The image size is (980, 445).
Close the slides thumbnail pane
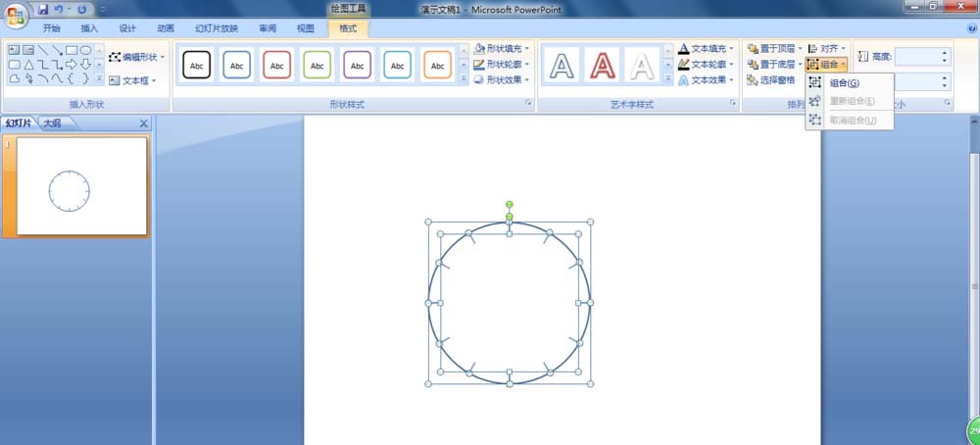click(x=143, y=124)
